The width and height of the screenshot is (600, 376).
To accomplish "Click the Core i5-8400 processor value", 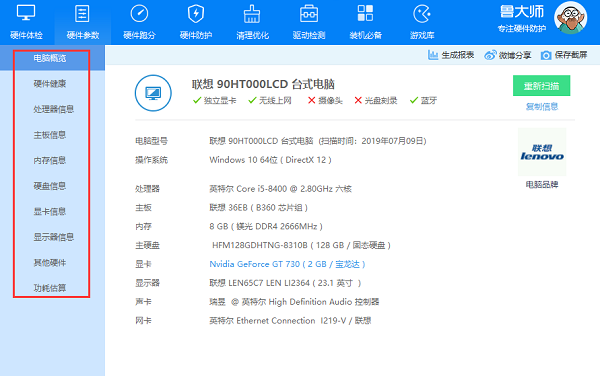I will 280,189.
